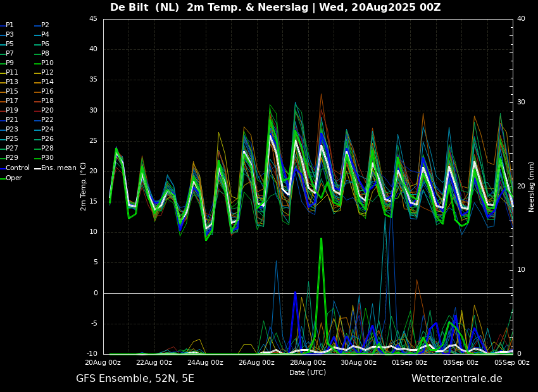Click the P22 legend label
This screenshot has width=538, height=392.
pyautogui.click(x=47, y=119)
